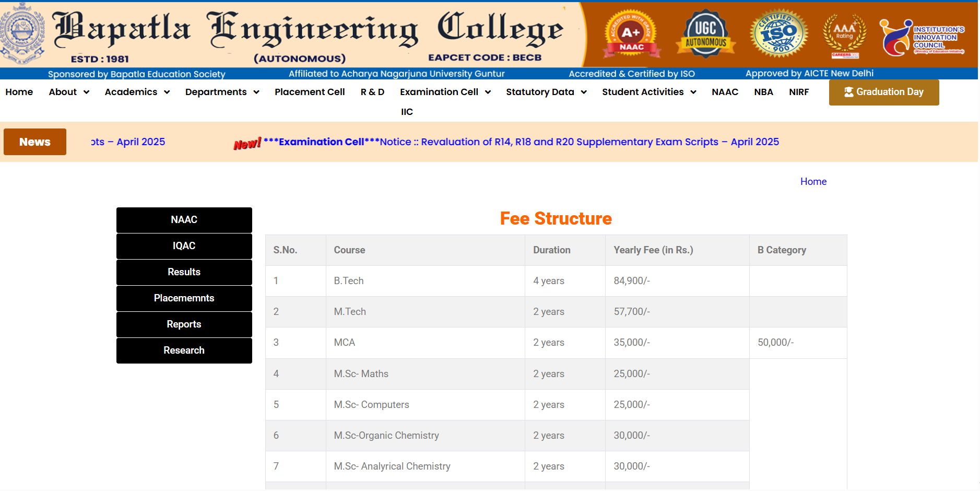Expand the Examination Cell menu
Screen dimensions: 980x491
(x=445, y=92)
